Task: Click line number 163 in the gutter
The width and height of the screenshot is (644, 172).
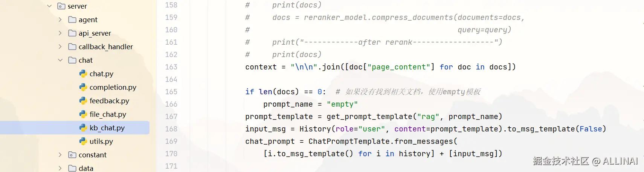Action: click(x=171, y=67)
